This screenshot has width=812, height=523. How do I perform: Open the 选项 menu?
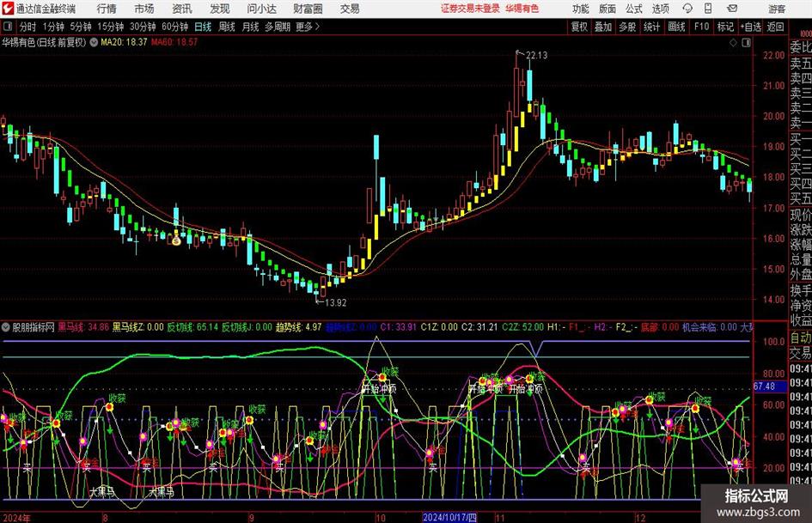[x=660, y=9]
